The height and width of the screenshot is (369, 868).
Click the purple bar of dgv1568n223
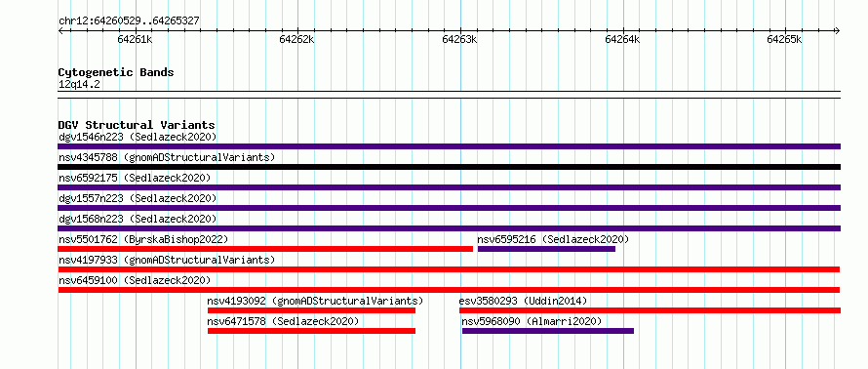pyautogui.click(x=449, y=228)
